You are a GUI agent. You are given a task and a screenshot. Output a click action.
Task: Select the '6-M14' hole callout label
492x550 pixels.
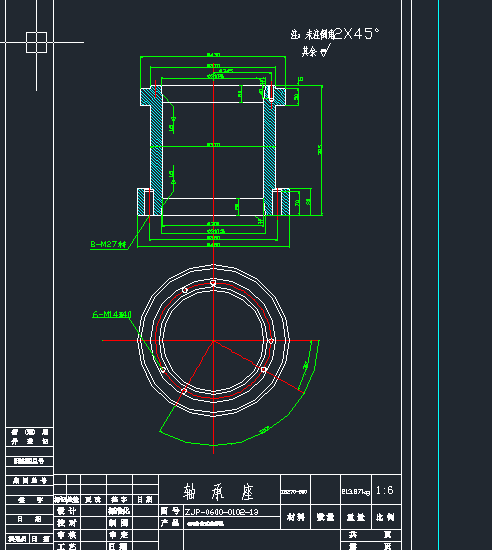[x=112, y=314]
